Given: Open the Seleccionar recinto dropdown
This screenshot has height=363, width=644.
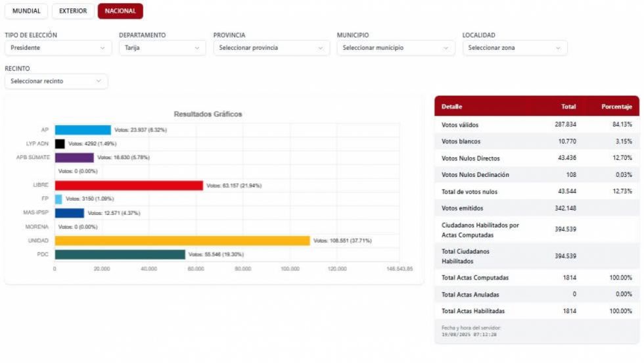Looking at the screenshot, I should pyautogui.click(x=57, y=81).
